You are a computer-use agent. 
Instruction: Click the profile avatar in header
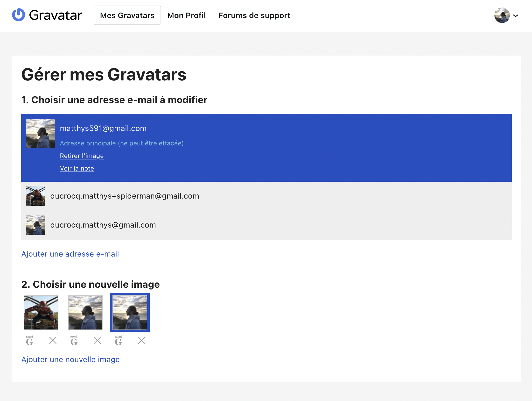click(x=502, y=15)
